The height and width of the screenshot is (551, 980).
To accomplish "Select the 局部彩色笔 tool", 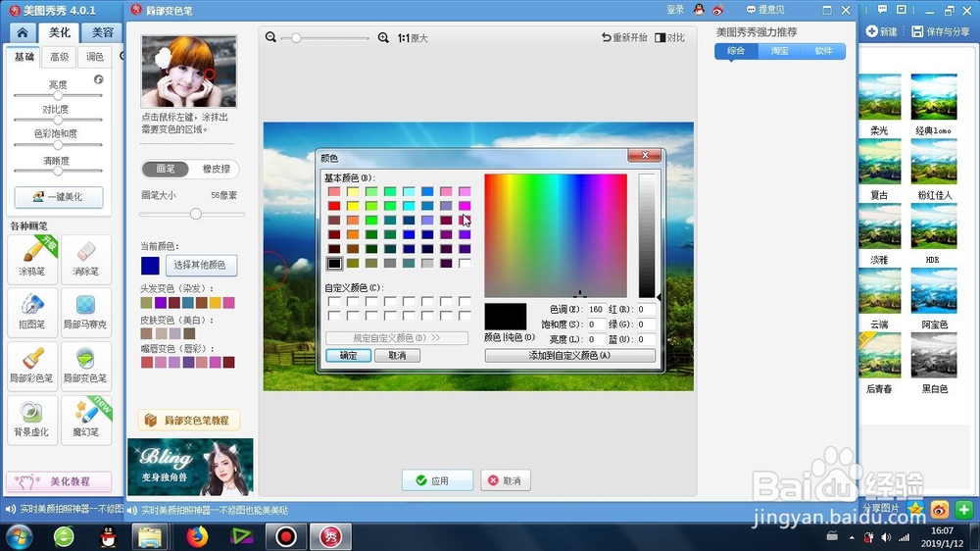I will click(32, 366).
